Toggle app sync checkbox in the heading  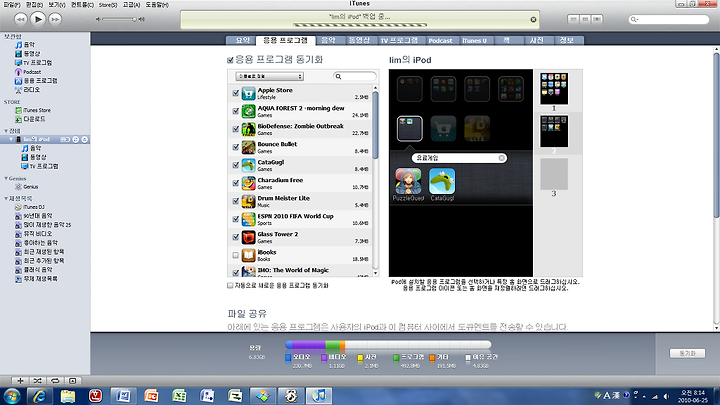[231, 60]
